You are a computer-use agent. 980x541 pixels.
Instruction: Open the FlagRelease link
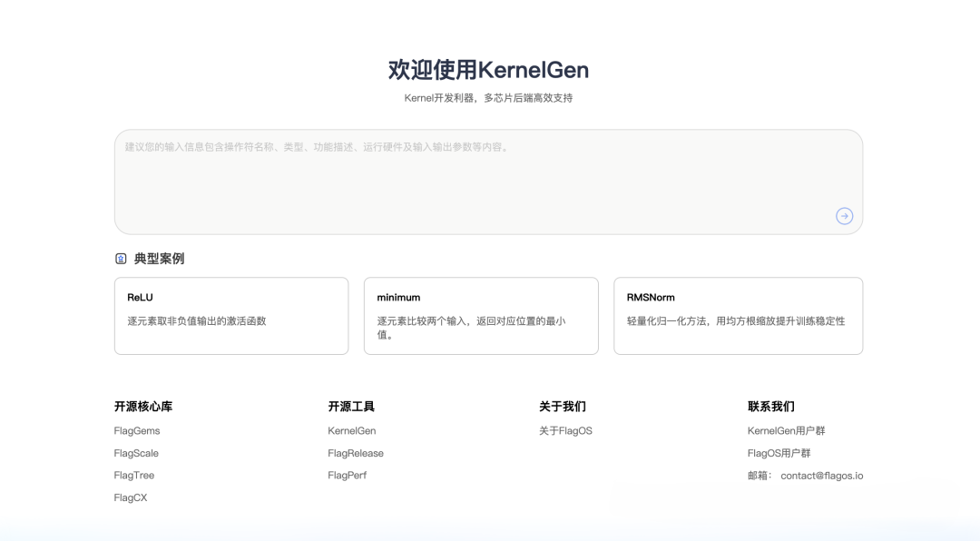[x=356, y=453]
